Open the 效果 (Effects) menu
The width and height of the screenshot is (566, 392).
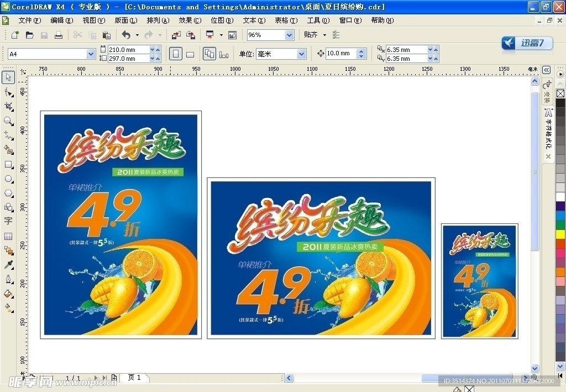(190, 20)
